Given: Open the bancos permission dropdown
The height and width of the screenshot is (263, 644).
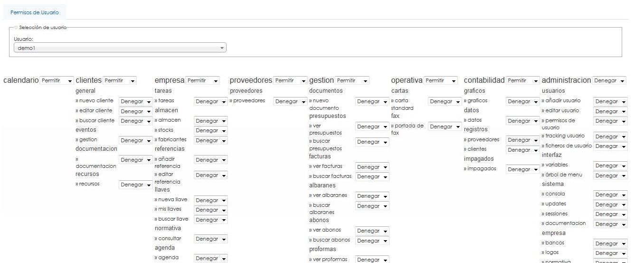Looking at the screenshot, I should (x=610, y=244).
